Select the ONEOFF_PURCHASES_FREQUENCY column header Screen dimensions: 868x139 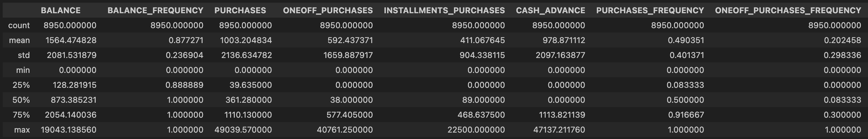[x=788, y=11]
